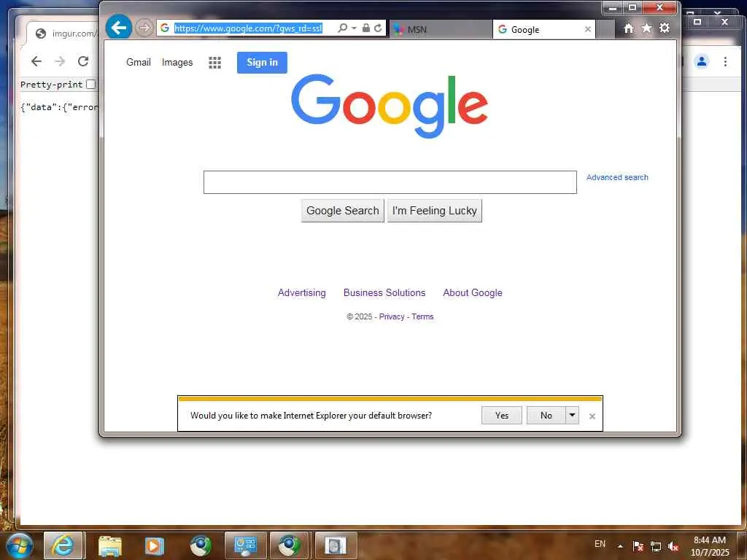Dismiss the default browser notification bar

[x=592, y=416]
